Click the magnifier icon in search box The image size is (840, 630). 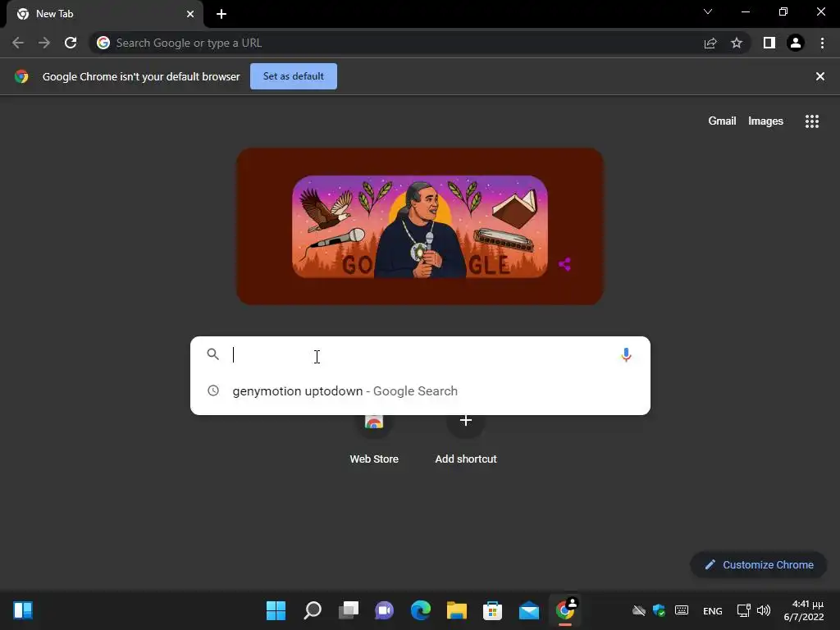[213, 354]
